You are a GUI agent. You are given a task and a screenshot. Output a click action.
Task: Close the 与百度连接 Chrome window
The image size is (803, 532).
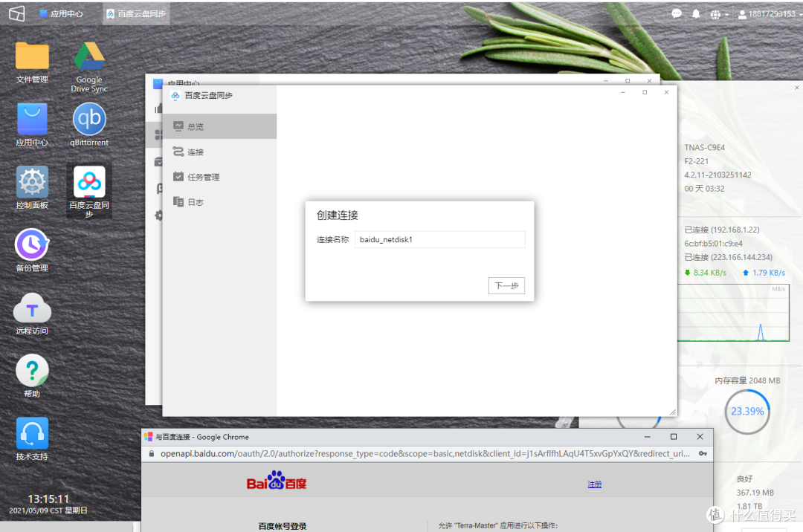click(x=700, y=437)
